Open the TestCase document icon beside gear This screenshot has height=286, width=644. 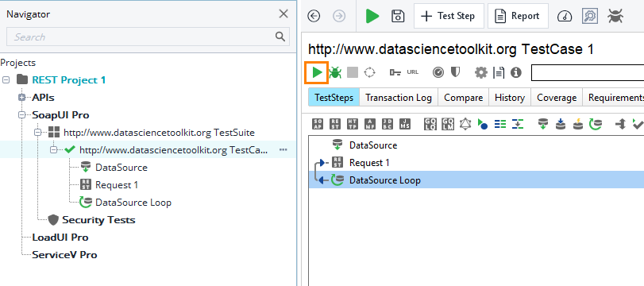click(x=499, y=73)
